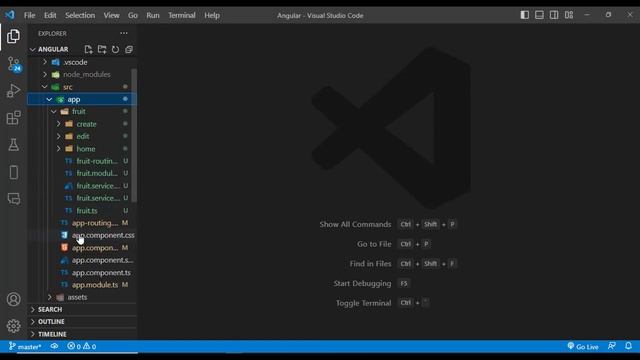640x360 pixels.
Task: Open the remote chat panel icon
Action: pos(13,199)
